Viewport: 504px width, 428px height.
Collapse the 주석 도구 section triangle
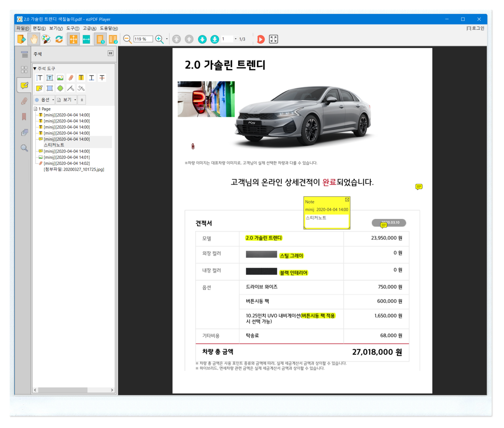[x=35, y=68]
